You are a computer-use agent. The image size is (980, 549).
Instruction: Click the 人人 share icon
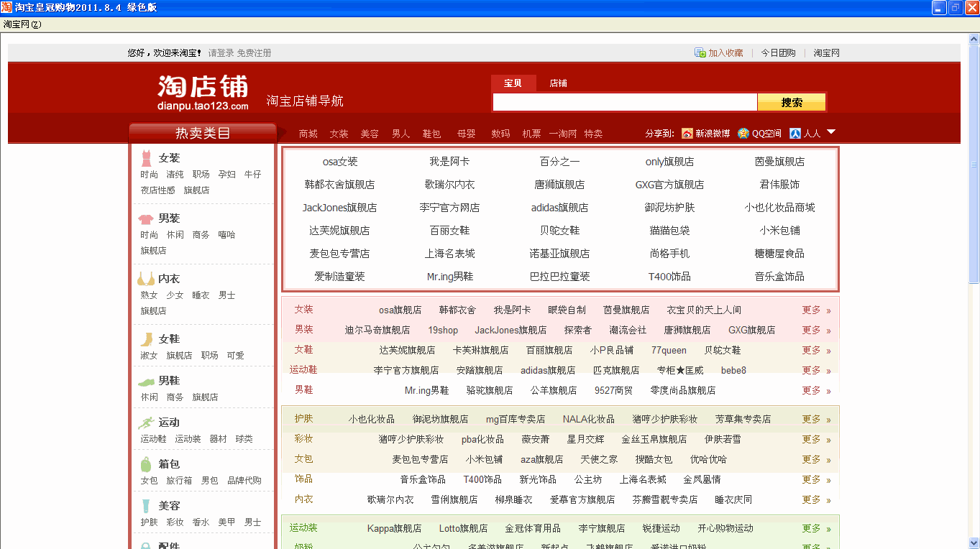pos(795,133)
